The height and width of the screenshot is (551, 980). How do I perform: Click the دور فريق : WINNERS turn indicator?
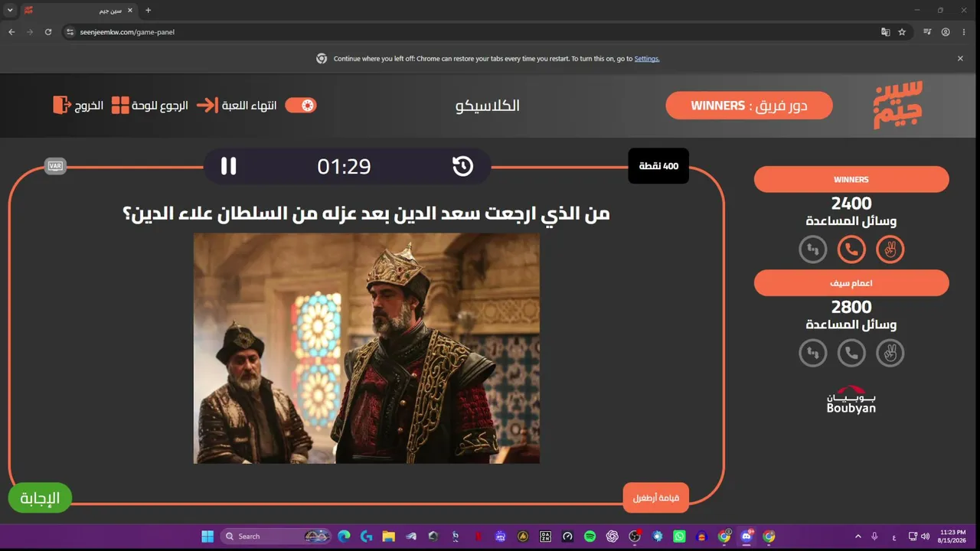click(x=749, y=106)
